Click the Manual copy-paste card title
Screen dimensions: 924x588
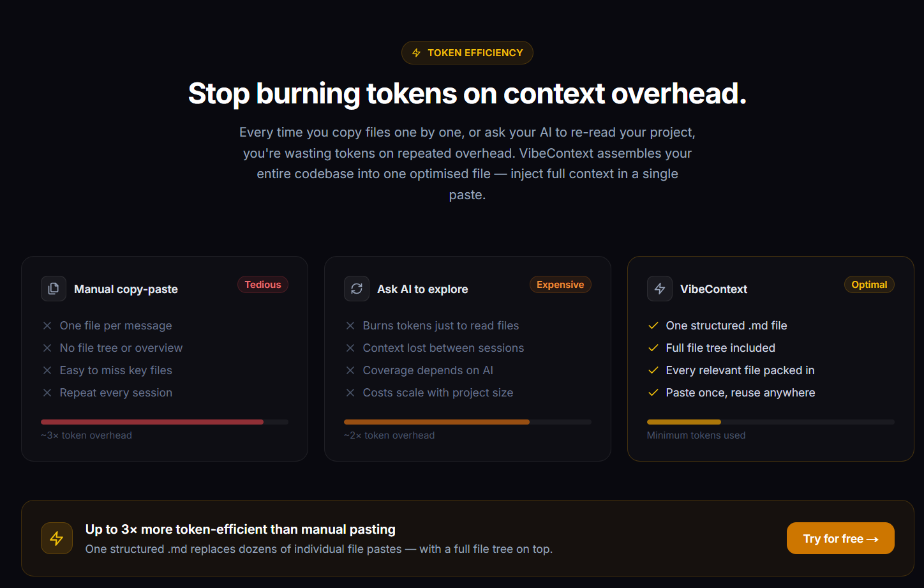(x=126, y=289)
